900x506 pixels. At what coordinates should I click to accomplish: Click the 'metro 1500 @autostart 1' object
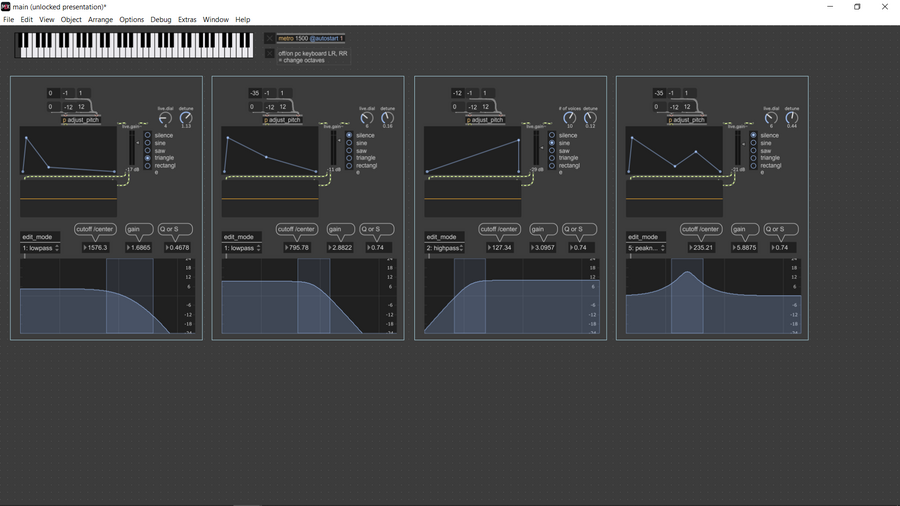311,38
